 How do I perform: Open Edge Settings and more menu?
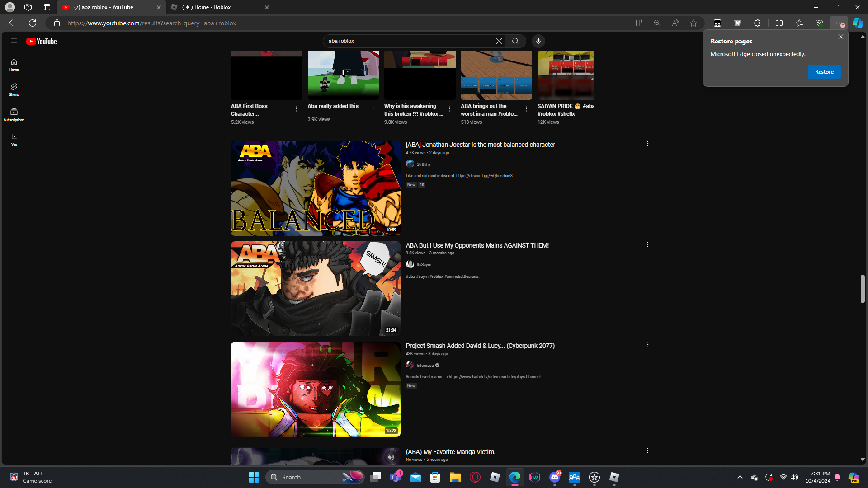pos(839,23)
